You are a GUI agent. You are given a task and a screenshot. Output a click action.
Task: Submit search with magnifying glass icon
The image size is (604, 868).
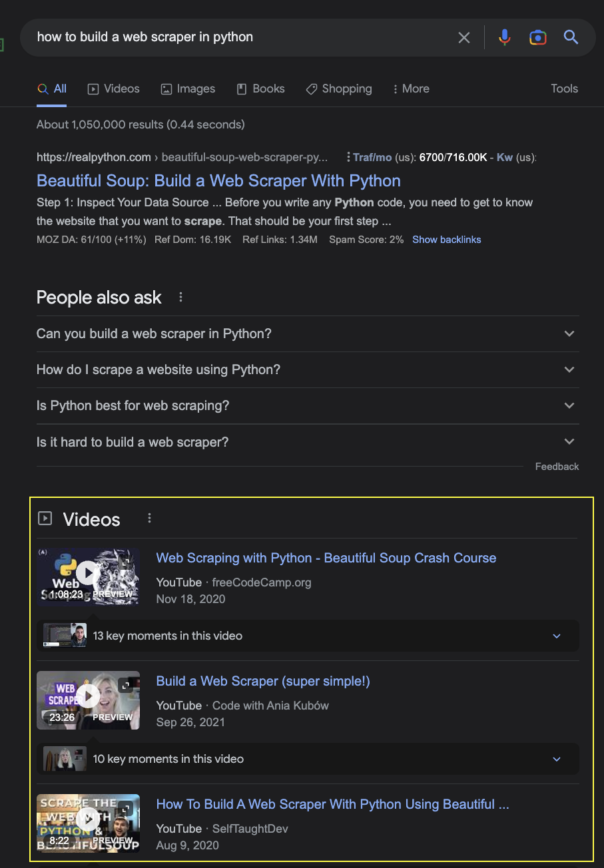(571, 37)
